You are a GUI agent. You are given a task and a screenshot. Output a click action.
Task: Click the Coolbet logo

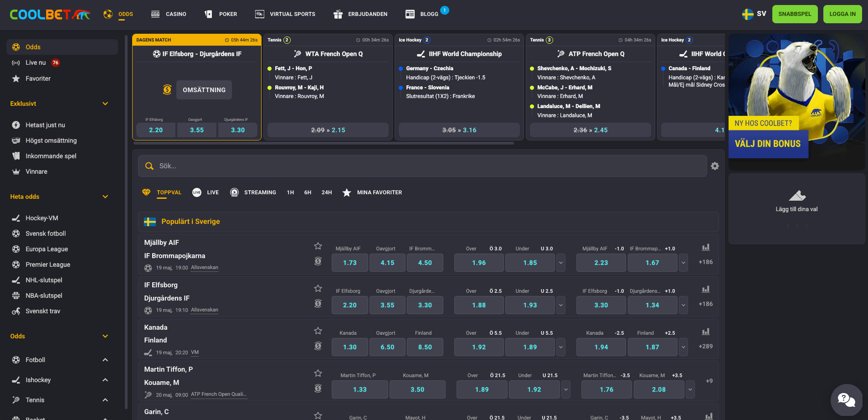(50, 15)
